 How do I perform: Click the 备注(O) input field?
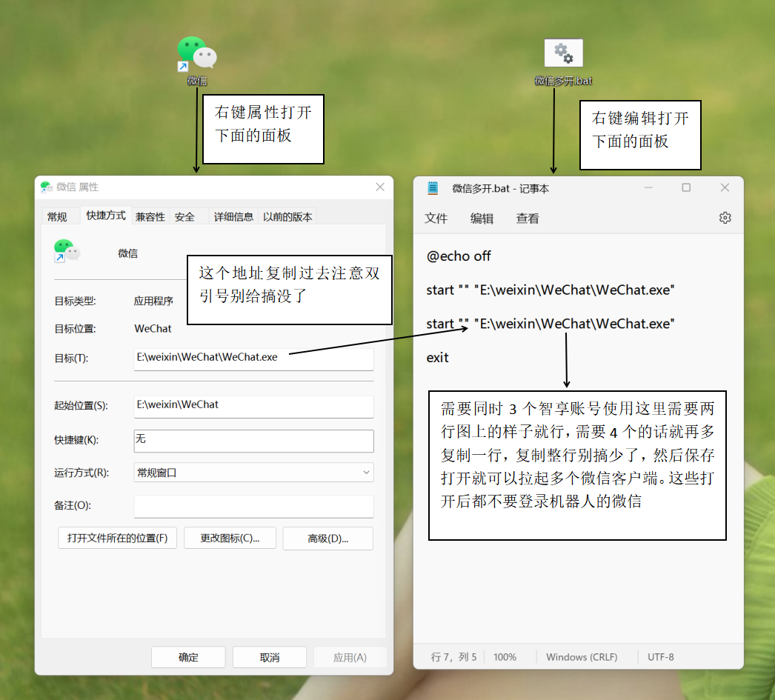[253, 507]
